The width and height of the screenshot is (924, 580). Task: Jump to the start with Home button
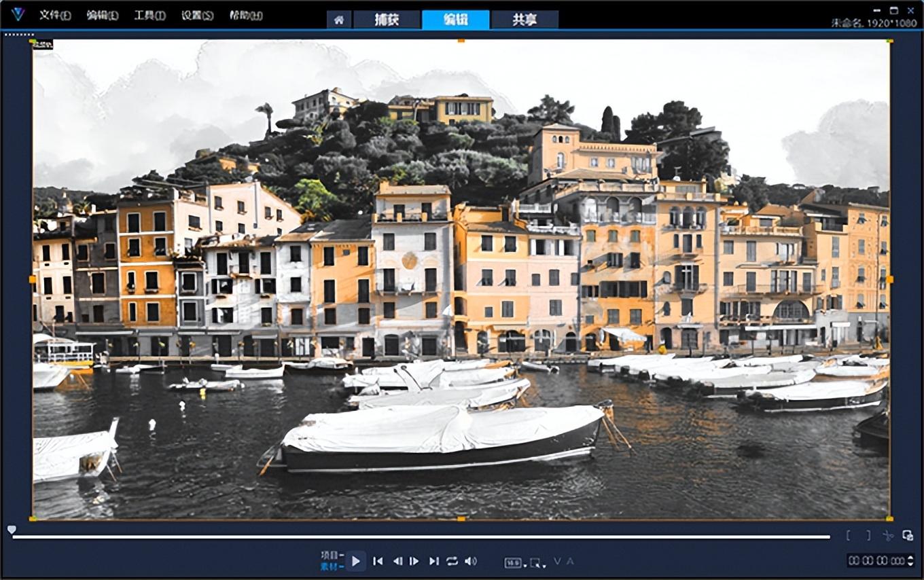[x=378, y=561]
